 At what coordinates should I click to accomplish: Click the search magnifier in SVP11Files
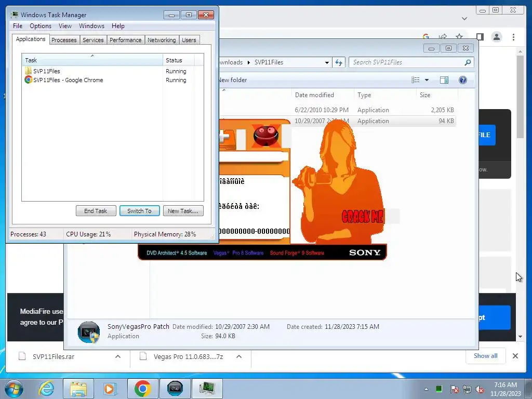point(468,62)
